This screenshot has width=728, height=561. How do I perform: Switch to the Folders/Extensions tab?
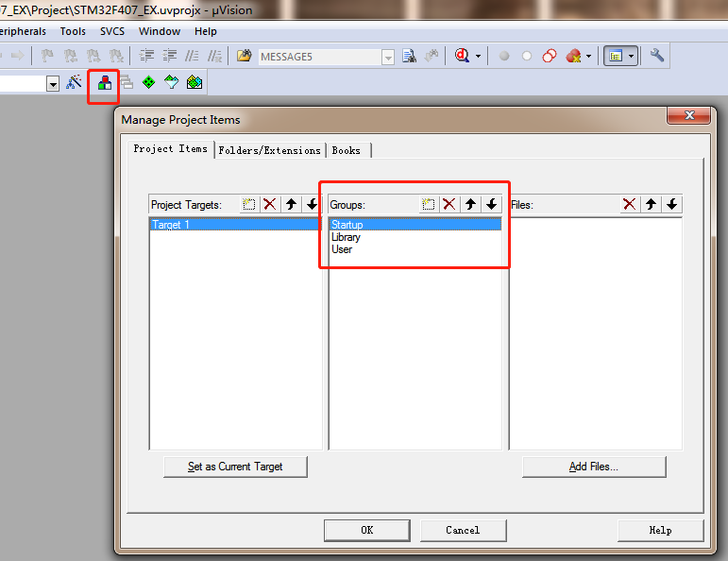(270, 150)
